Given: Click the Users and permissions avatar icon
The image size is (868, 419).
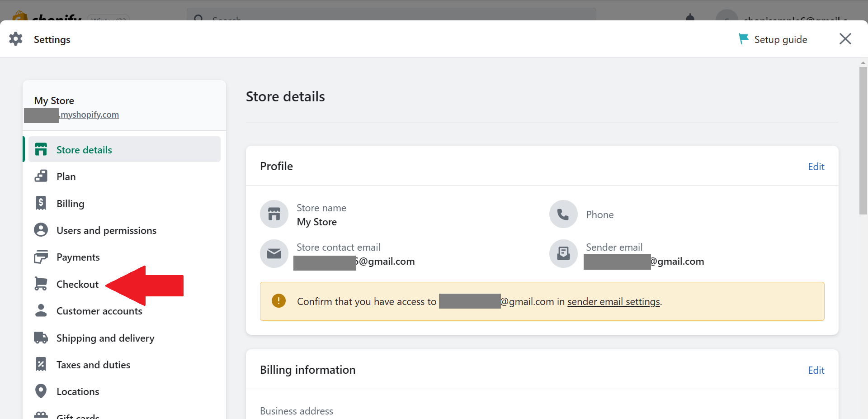Looking at the screenshot, I should (x=41, y=230).
